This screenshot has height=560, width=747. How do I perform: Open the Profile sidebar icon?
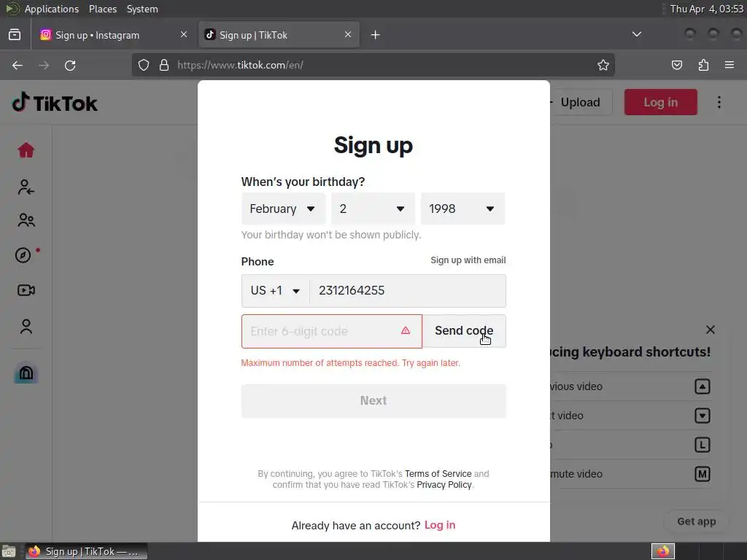26,326
